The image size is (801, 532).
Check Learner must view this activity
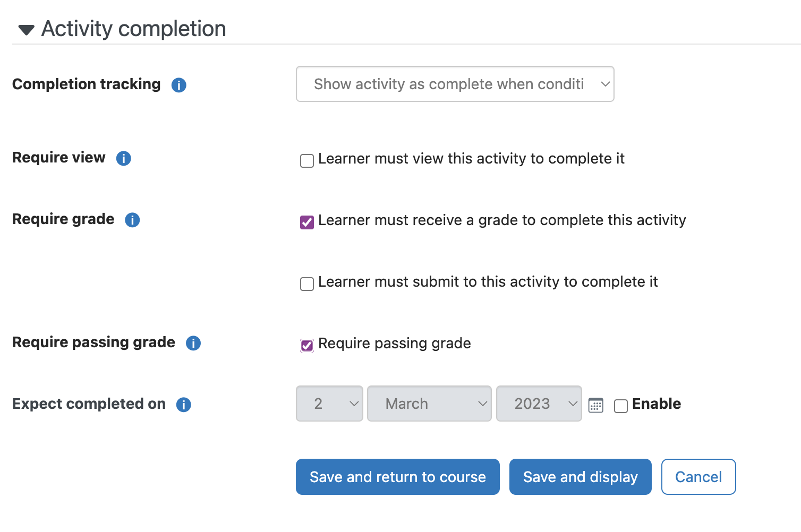click(x=307, y=160)
